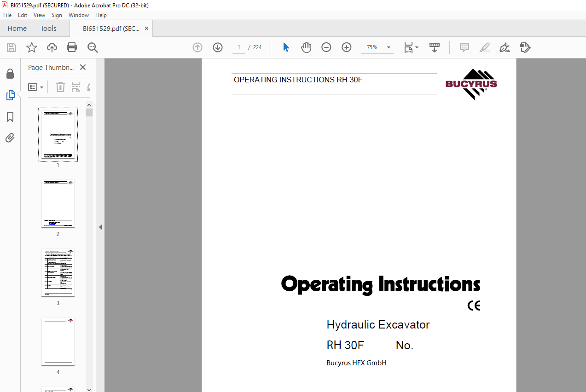Open thumbnails panel options dropdown

pyautogui.click(x=36, y=87)
